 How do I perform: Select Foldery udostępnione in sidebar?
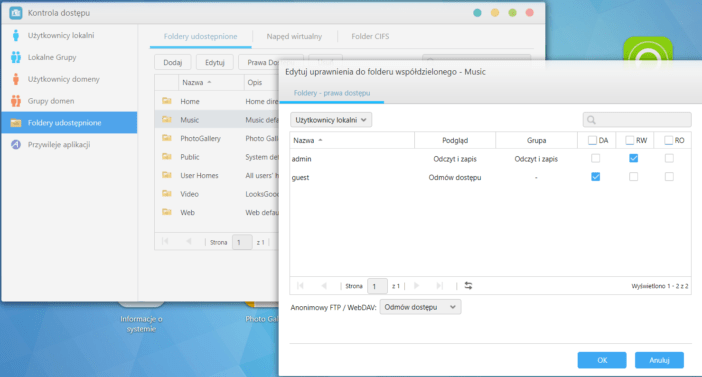[x=69, y=123]
